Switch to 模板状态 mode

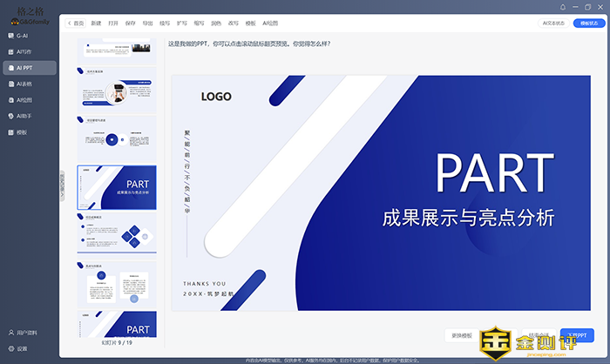tap(589, 24)
